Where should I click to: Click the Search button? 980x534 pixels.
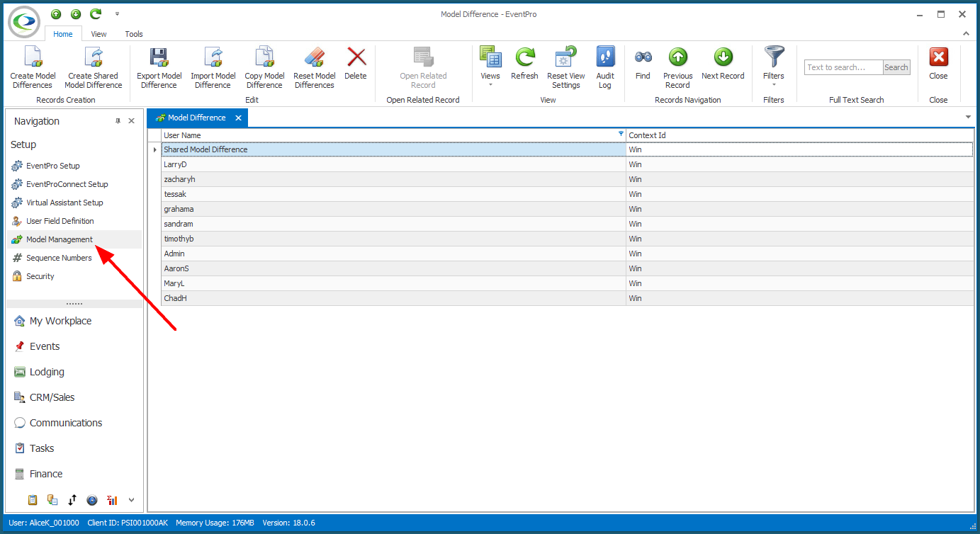[x=896, y=67]
